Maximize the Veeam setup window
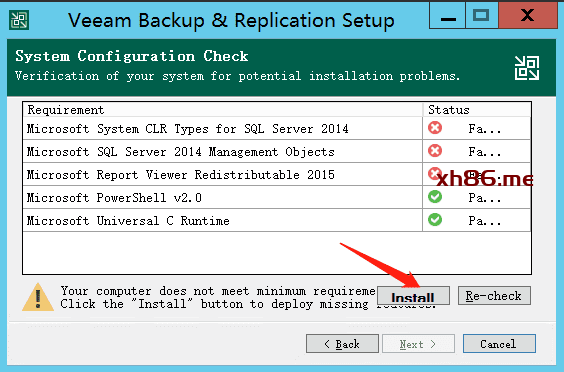564x372 pixels. point(481,15)
